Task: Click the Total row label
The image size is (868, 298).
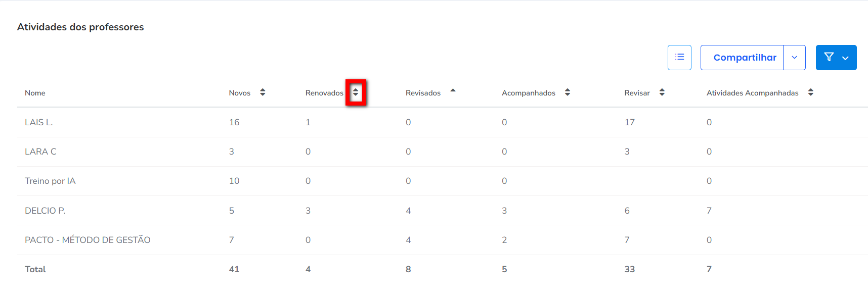Action: (x=35, y=269)
